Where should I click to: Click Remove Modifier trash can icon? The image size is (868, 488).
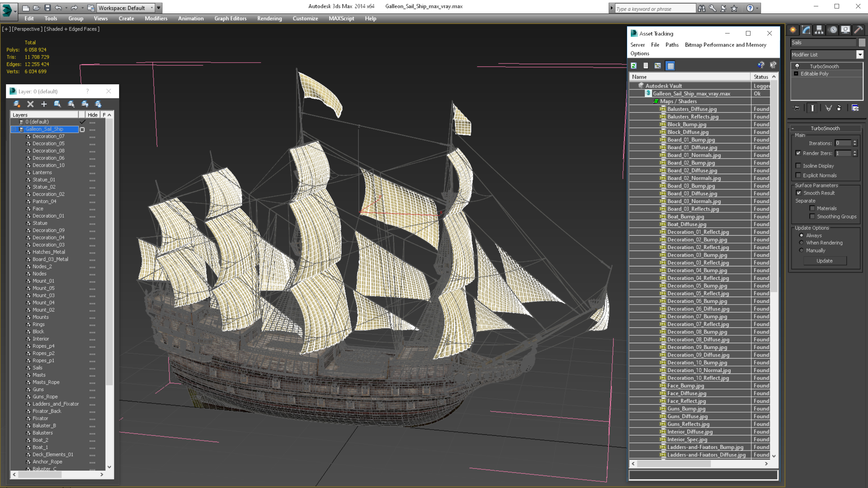[839, 108]
